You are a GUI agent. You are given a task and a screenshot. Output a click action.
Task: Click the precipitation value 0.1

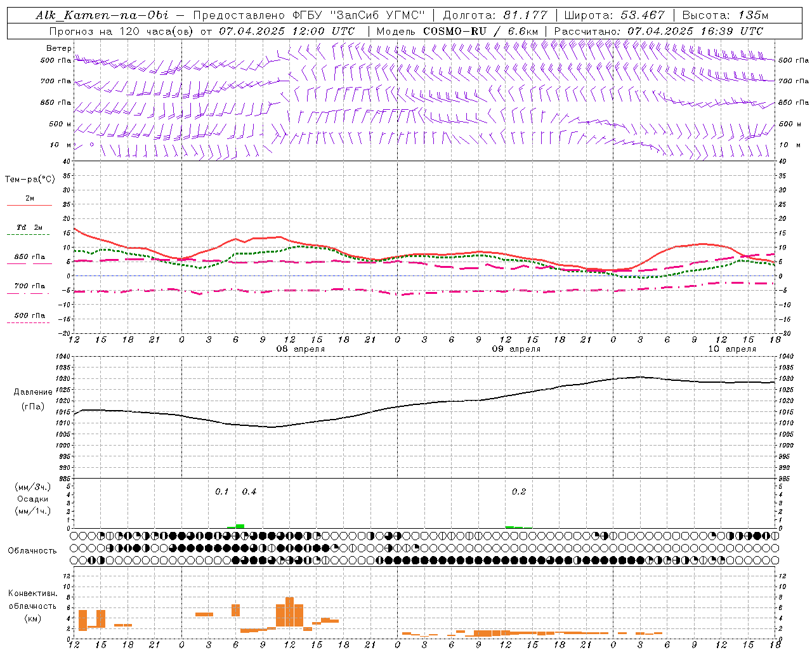pyautogui.click(x=222, y=492)
